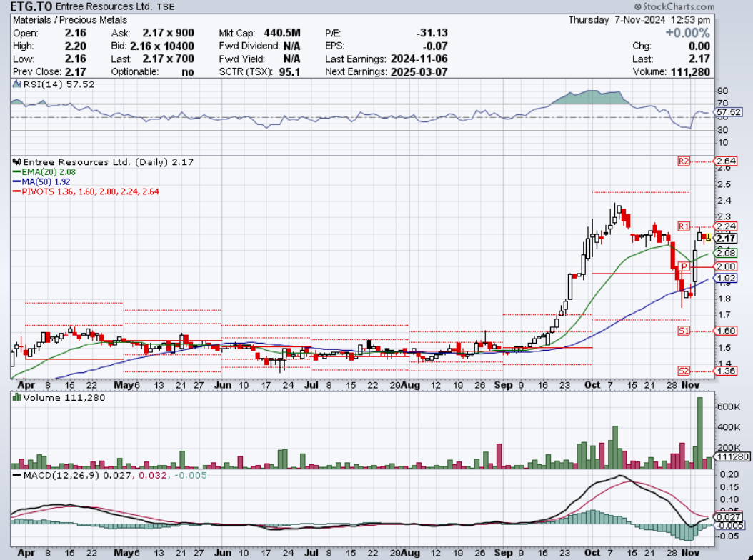Click the tallest volume bar in November

pyautogui.click(x=700, y=433)
